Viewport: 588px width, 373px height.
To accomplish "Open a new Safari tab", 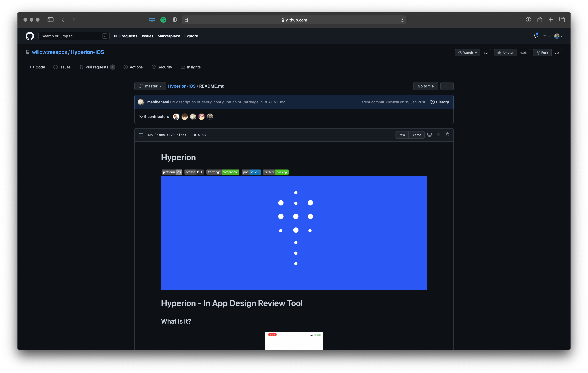I will tap(551, 20).
